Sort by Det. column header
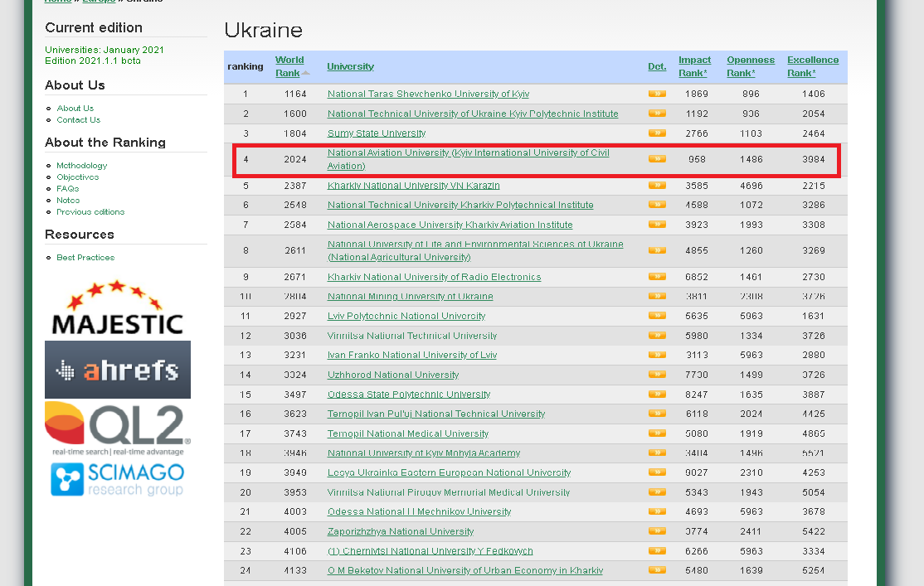 coord(657,66)
